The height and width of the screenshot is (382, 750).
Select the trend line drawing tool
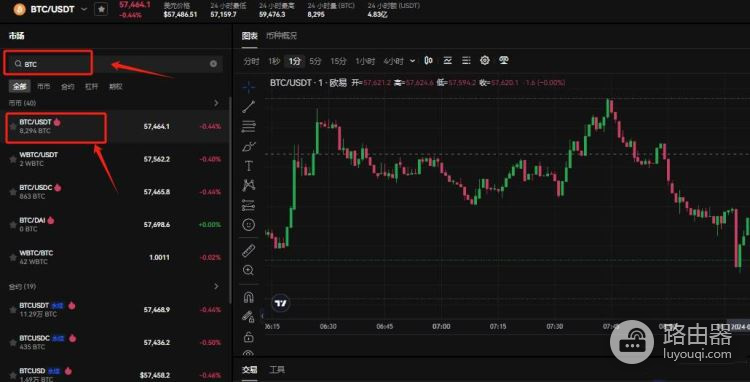[x=249, y=107]
